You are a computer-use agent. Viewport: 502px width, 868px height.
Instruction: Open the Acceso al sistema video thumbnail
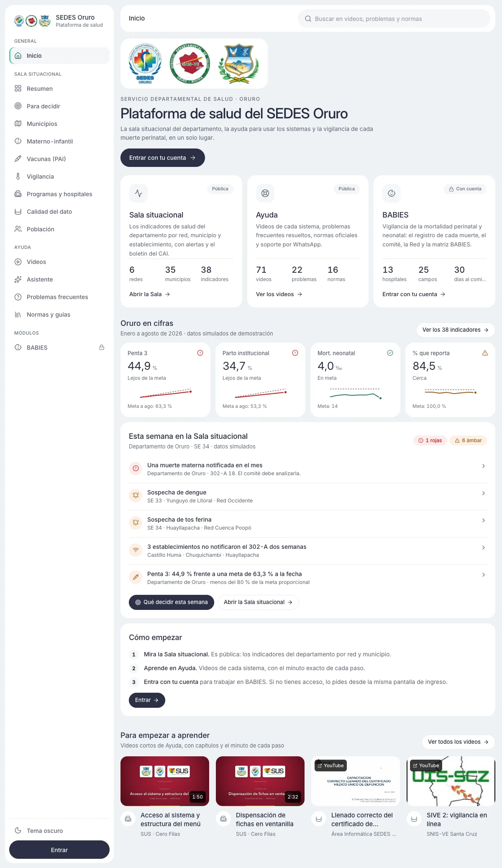[x=165, y=781]
